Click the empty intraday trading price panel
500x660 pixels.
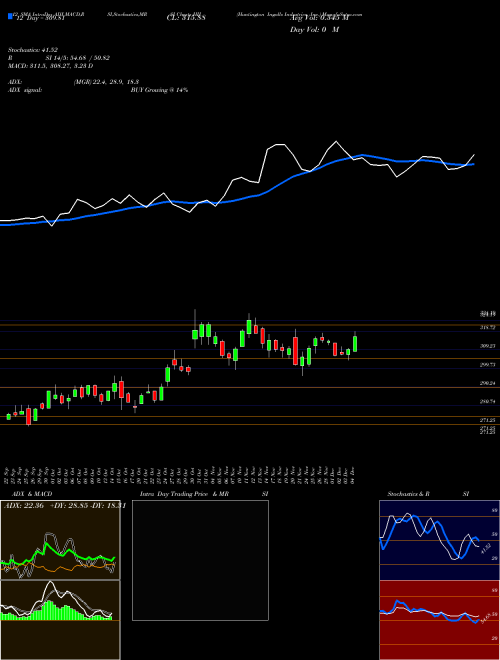click(x=200, y=560)
